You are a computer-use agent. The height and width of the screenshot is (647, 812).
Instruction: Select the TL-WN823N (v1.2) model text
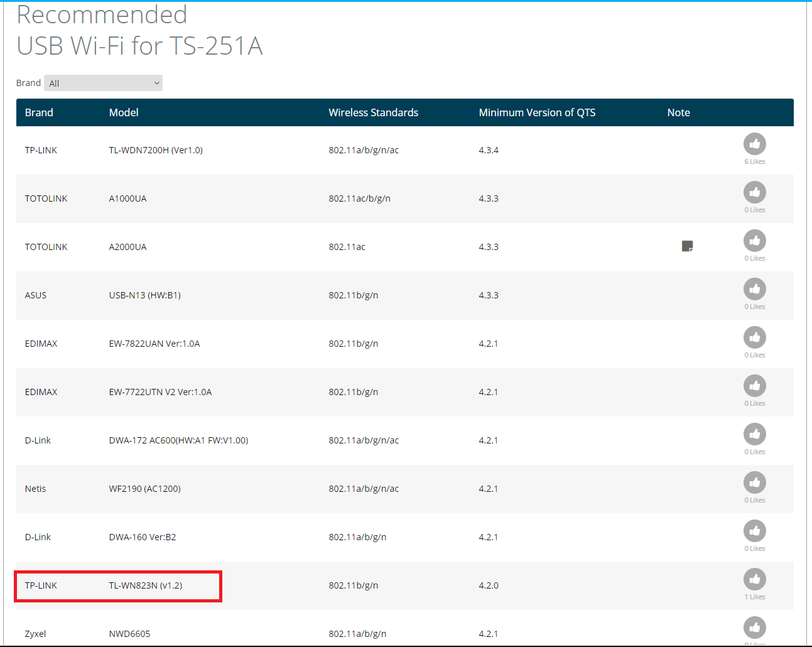pos(146,585)
